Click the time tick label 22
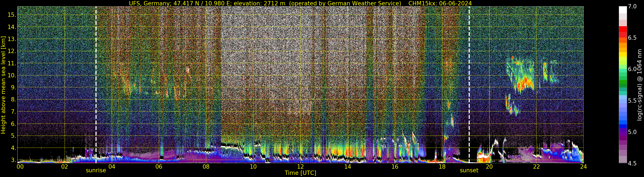 pos(536,167)
